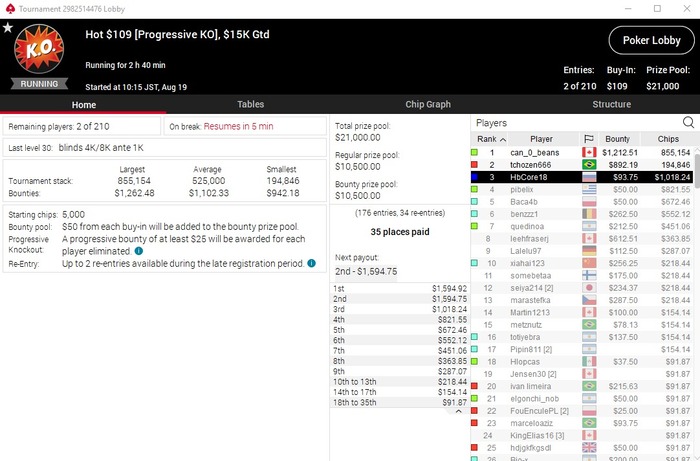Select the 18th to 35th payout row
This screenshot has height=461, width=700.
[400, 403]
